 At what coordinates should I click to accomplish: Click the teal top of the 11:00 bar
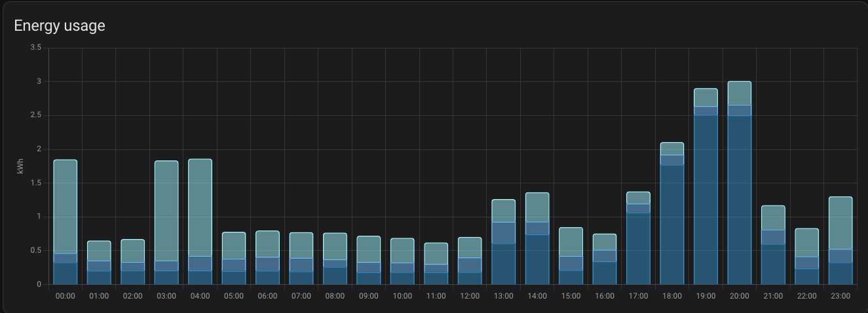coord(436,253)
